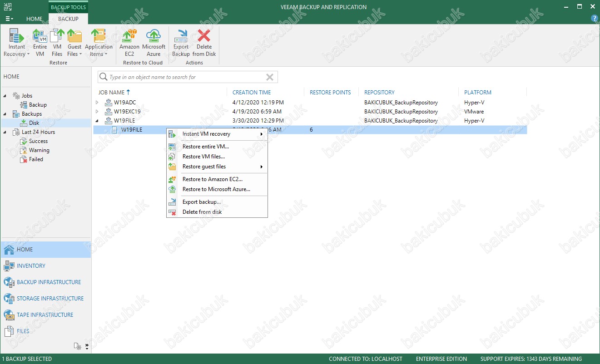The image size is (600, 364).
Task: Click Export Backup ribbon icon
Action: click(x=181, y=36)
